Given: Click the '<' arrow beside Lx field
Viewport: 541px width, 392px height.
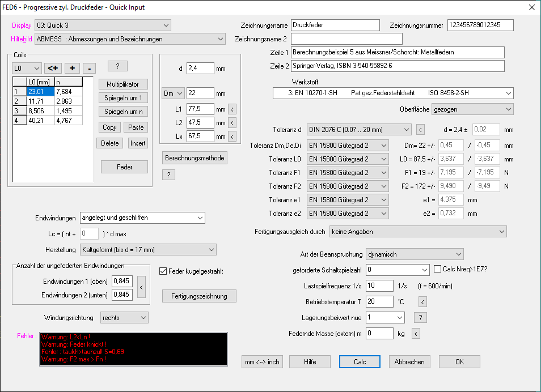Looking at the screenshot, I should tap(231, 137).
